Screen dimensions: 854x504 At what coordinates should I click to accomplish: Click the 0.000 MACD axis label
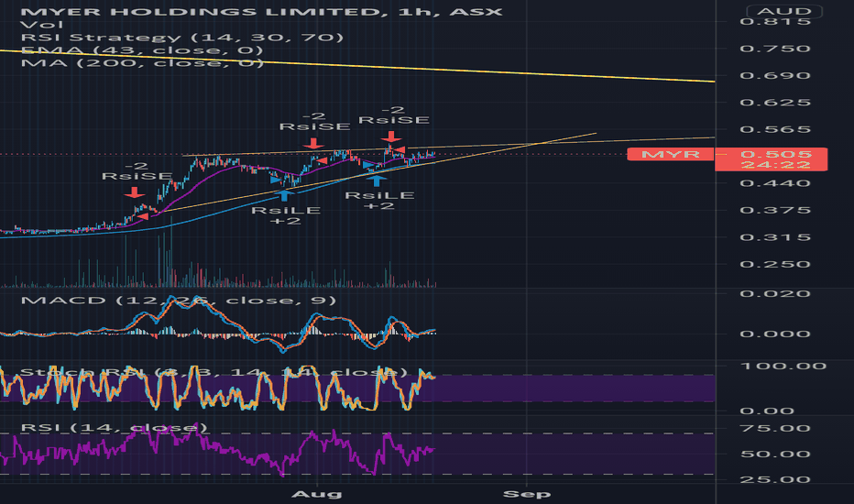[x=775, y=334]
